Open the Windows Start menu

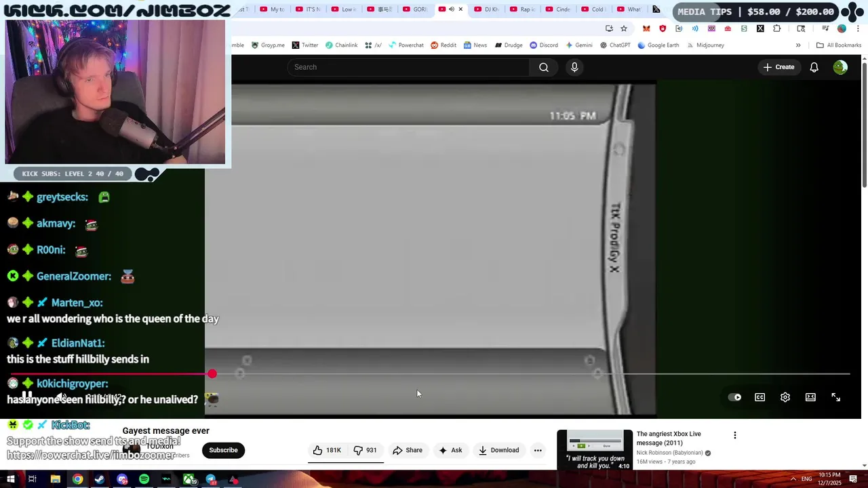point(10,479)
